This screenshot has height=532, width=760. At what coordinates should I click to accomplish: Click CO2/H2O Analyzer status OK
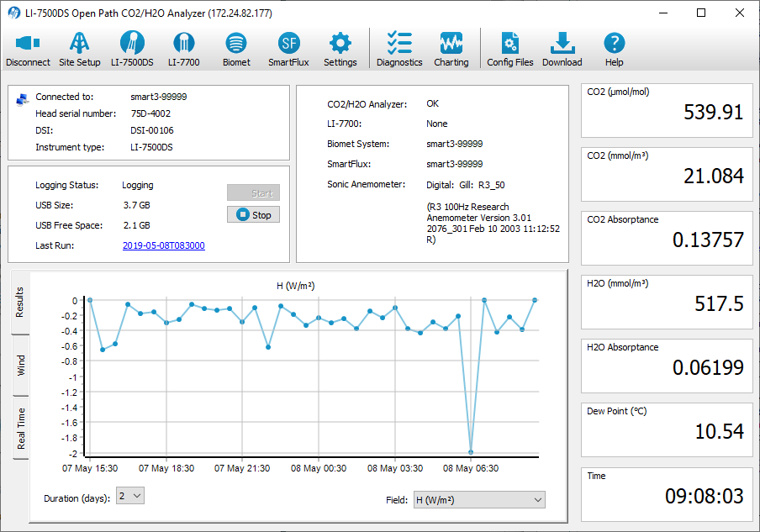[x=432, y=103]
